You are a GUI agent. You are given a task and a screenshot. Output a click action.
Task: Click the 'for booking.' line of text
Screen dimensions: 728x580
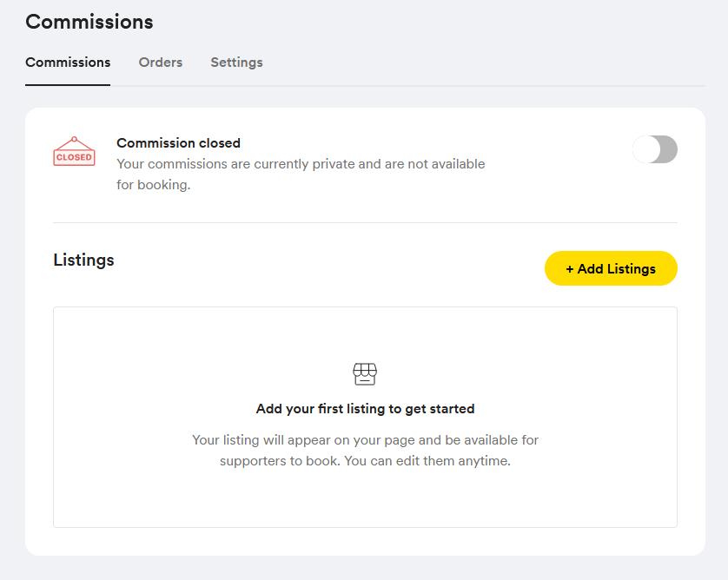click(153, 185)
